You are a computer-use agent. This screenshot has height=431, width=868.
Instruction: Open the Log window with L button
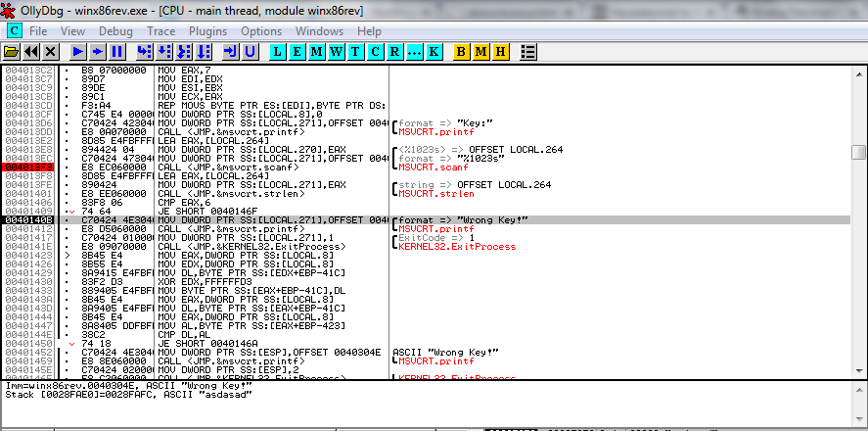pyautogui.click(x=278, y=52)
